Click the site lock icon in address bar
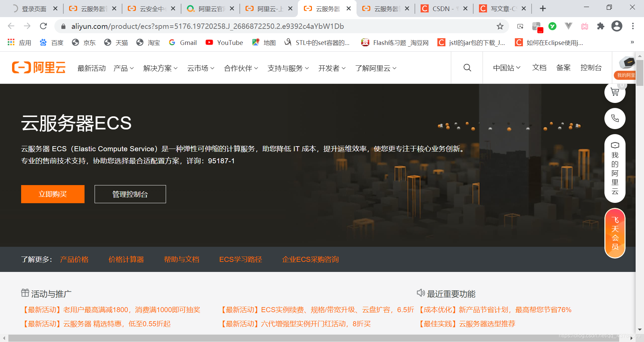The height and width of the screenshot is (342, 644). 63,26
